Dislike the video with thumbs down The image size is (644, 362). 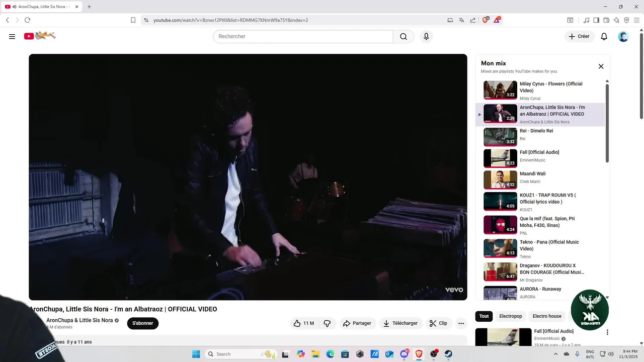(x=327, y=323)
